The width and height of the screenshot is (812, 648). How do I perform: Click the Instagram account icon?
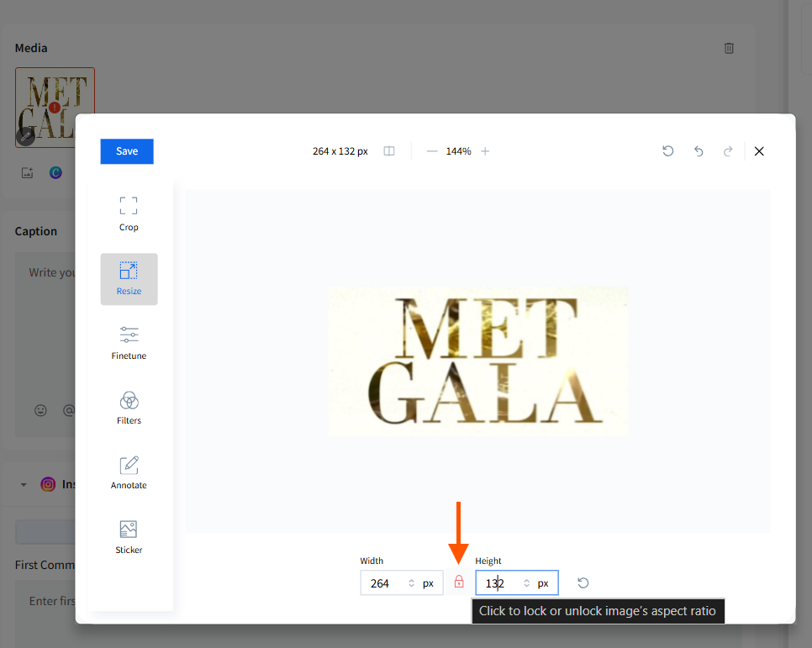pos(48,484)
